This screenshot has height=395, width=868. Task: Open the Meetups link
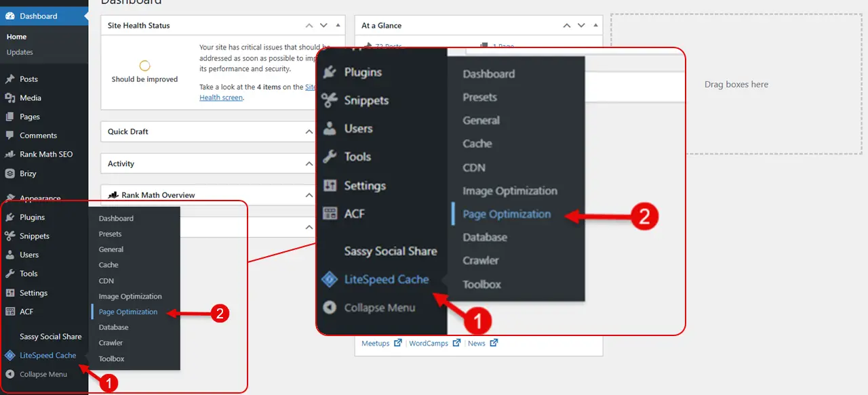(376, 344)
